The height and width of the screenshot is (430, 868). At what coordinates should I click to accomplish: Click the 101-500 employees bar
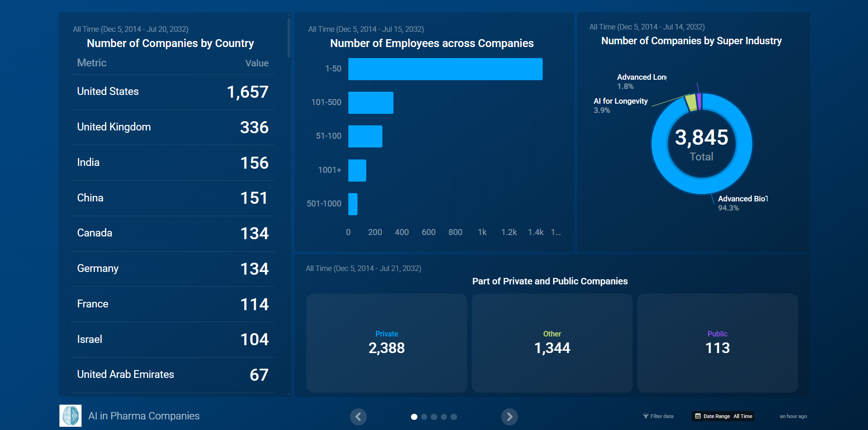[370, 103]
